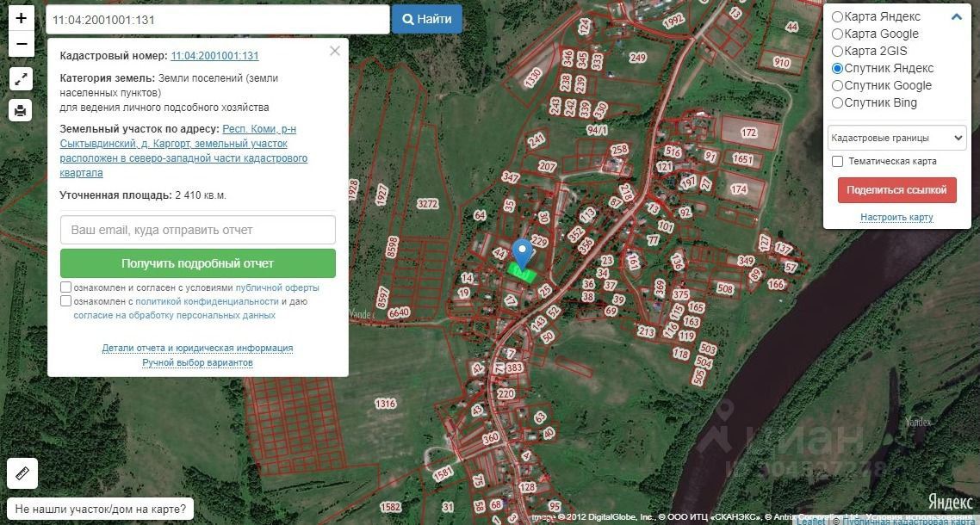Screen dimensions: 980x525
Task: Select parcel labeled 258 on map
Action: (619, 150)
